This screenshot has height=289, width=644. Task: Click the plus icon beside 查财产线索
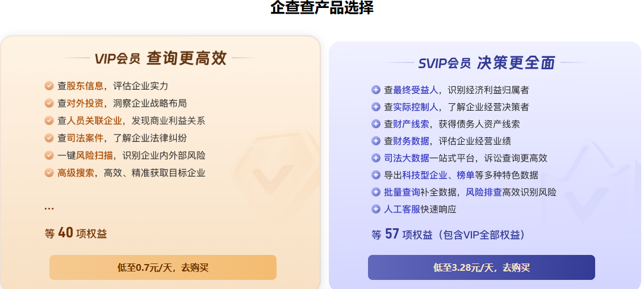375,124
